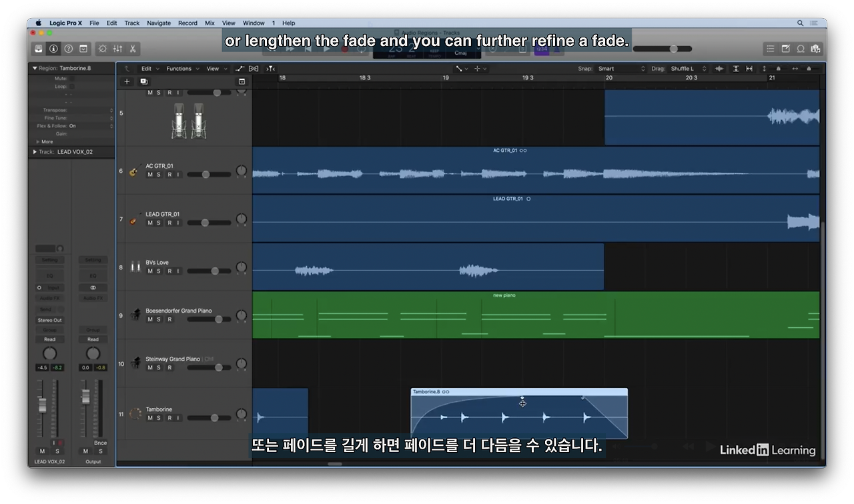The width and height of the screenshot is (854, 504).
Task: Click the Waveform Zoom icon
Action: point(719,69)
